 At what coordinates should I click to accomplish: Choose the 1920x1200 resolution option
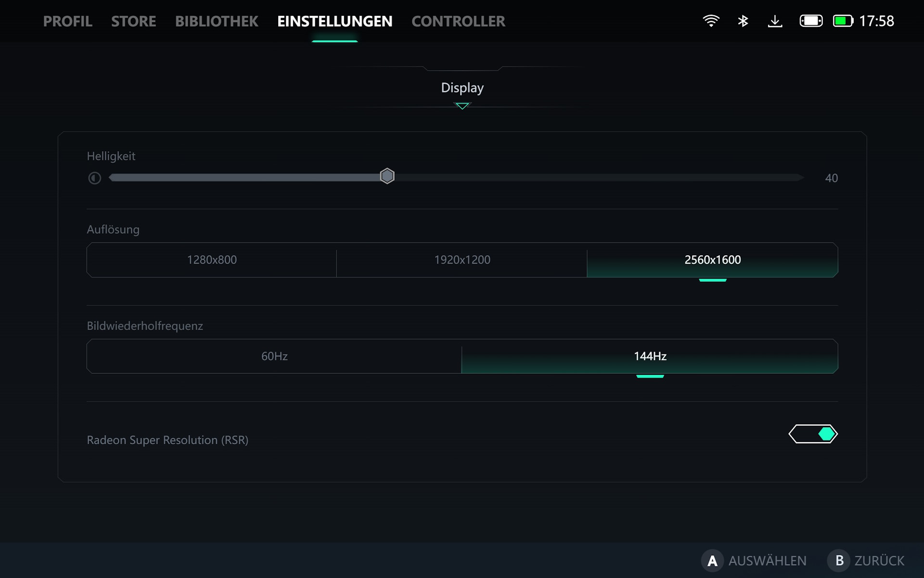click(x=462, y=260)
